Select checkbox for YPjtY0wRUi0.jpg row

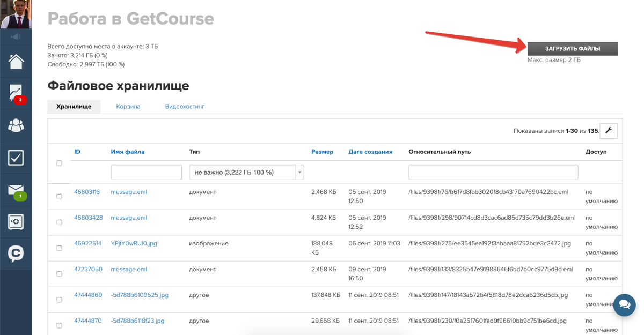click(x=60, y=248)
